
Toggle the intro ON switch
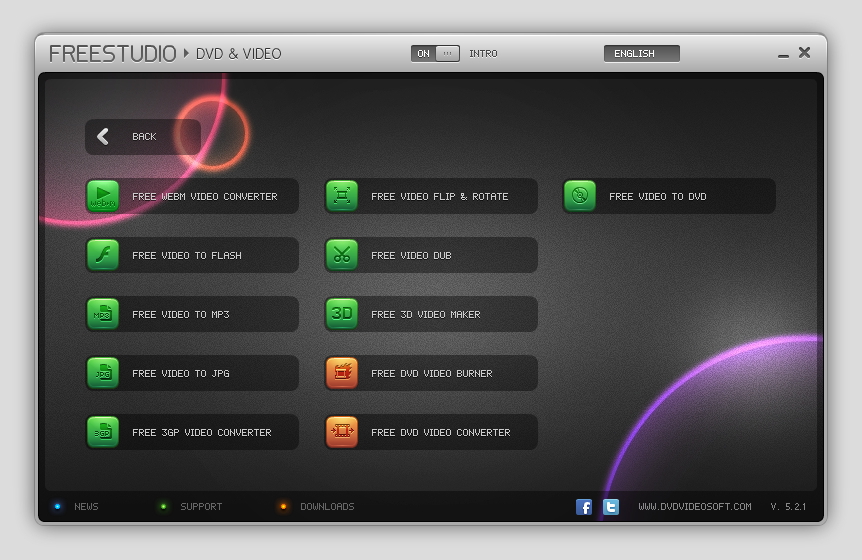coord(435,53)
